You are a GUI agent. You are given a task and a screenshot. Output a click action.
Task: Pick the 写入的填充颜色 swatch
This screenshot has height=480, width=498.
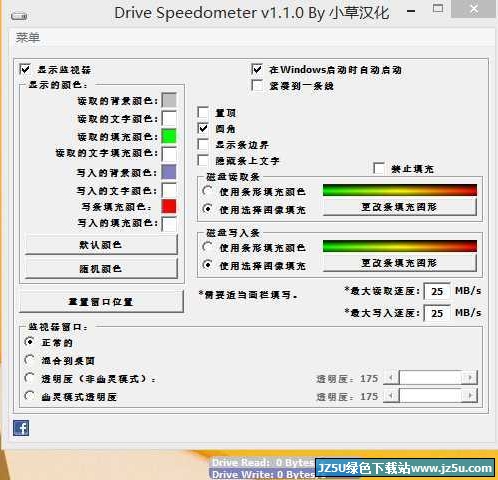click(x=169, y=223)
